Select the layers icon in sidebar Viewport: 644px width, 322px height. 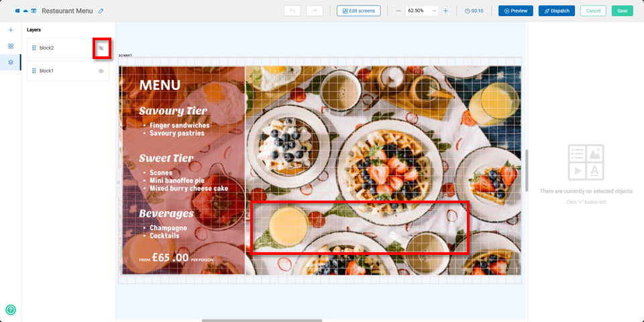pos(11,62)
